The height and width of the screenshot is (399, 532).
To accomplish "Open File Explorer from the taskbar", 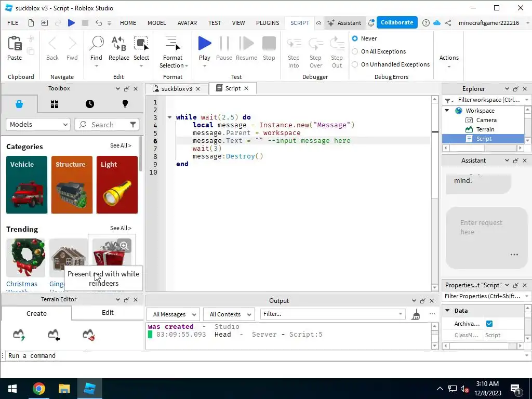I will pos(64,389).
